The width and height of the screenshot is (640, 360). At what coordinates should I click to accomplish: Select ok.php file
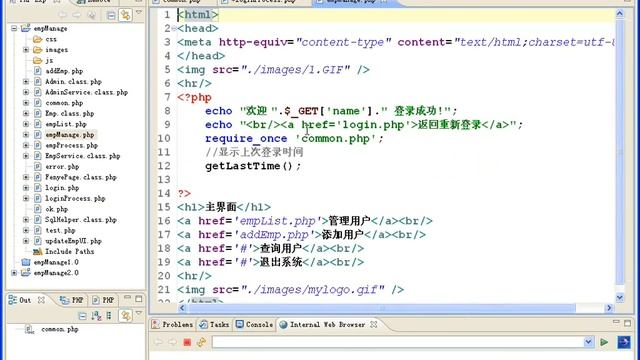click(x=57, y=209)
